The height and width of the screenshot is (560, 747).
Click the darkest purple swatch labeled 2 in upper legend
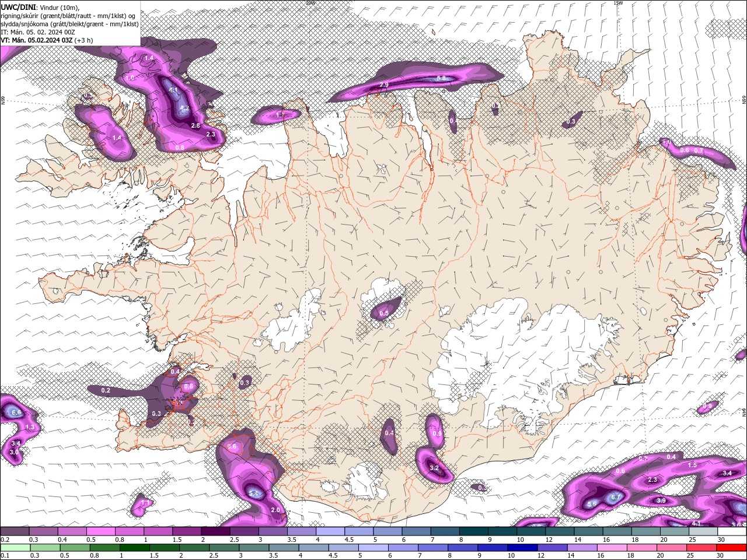click(x=215, y=531)
